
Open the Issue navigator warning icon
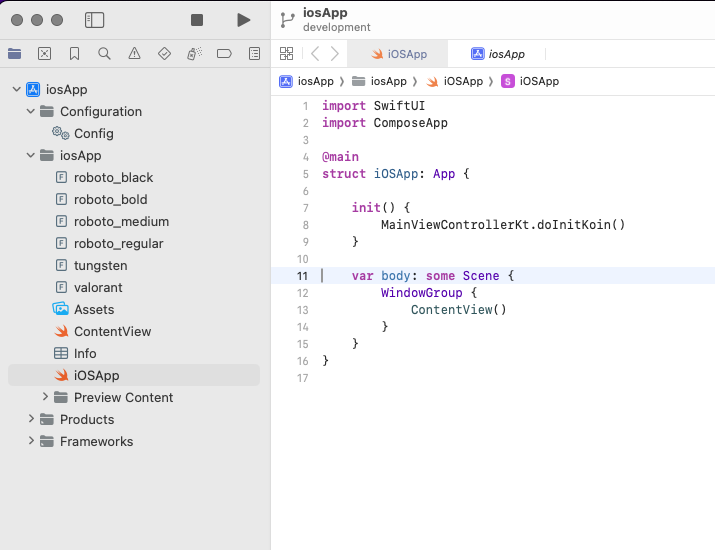click(135, 54)
